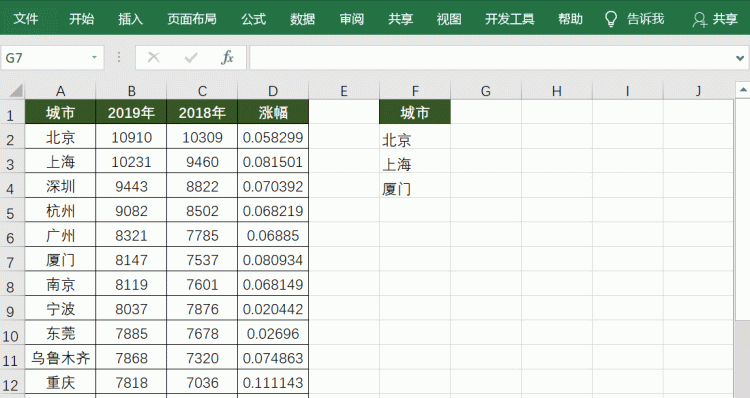750x398 pixels.
Task: Select column G header
Action: point(485,91)
